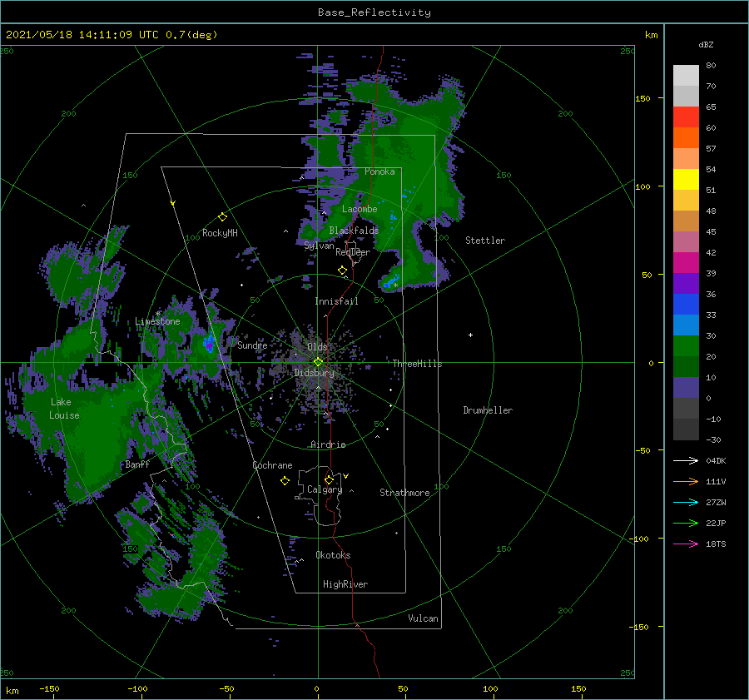749x700 pixels.
Task: Click the Cochrane label
Action: [x=272, y=465]
